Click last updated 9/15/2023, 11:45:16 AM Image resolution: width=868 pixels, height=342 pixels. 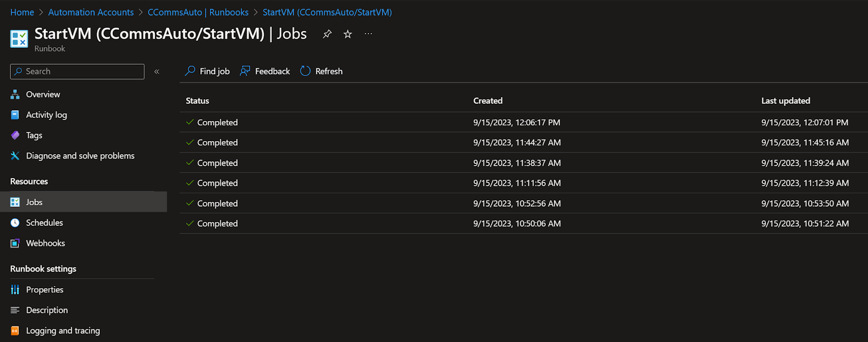tap(805, 143)
